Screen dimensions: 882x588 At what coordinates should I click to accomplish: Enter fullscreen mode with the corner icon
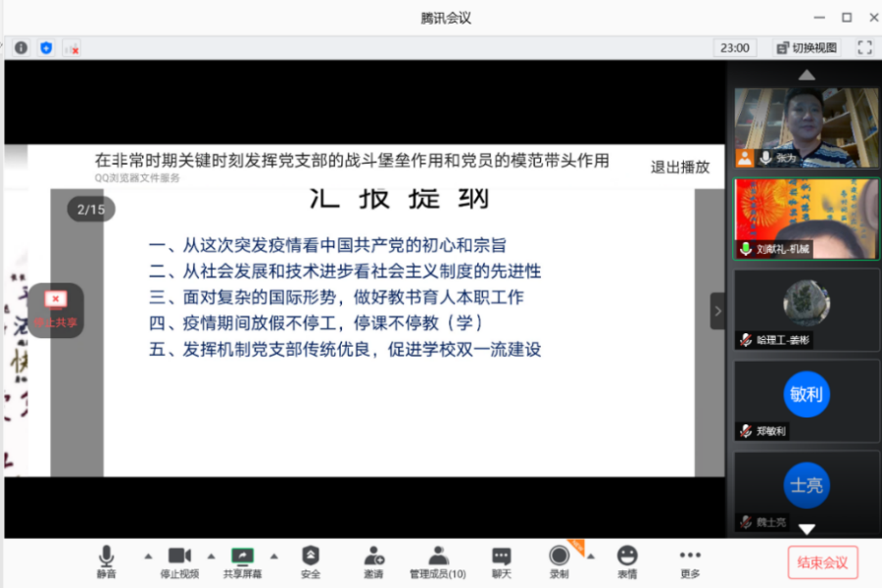(x=864, y=47)
